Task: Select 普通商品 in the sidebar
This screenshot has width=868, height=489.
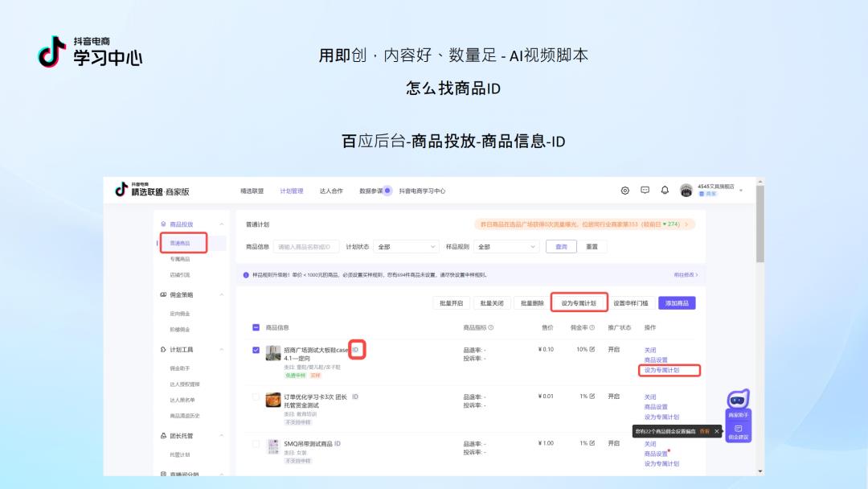Action: coord(180,243)
